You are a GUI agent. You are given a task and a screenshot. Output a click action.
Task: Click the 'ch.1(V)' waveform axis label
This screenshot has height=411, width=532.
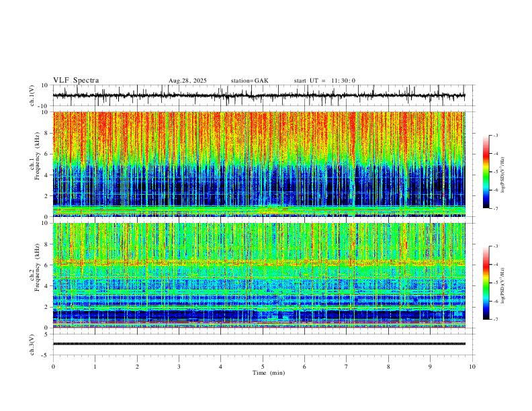click(32, 95)
